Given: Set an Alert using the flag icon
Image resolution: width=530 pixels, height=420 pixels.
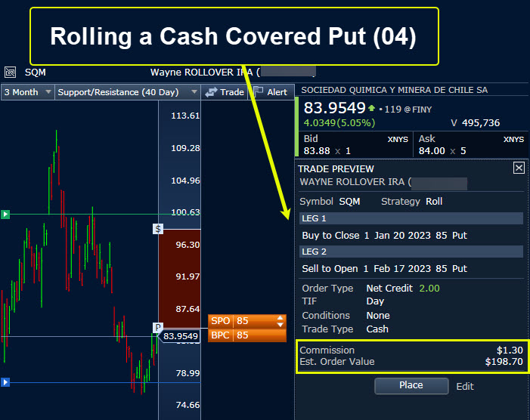Looking at the screenshot, I should 271,92.
